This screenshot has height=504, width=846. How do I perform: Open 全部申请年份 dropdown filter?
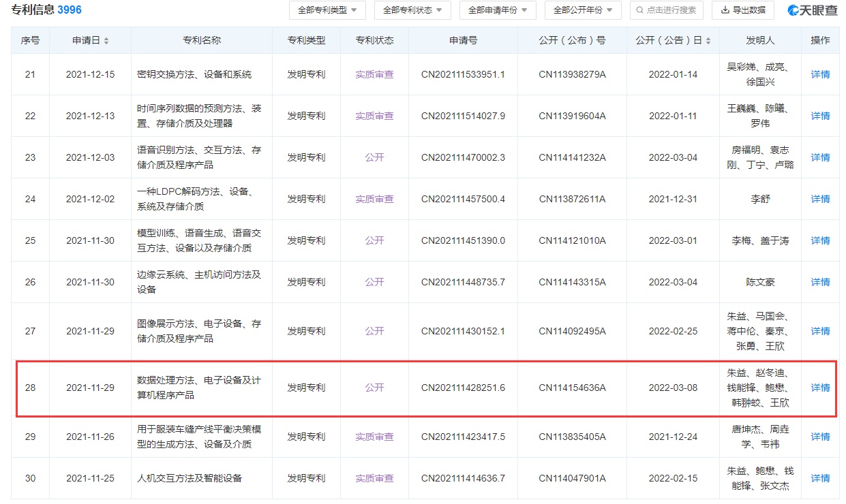pos(498,10)
